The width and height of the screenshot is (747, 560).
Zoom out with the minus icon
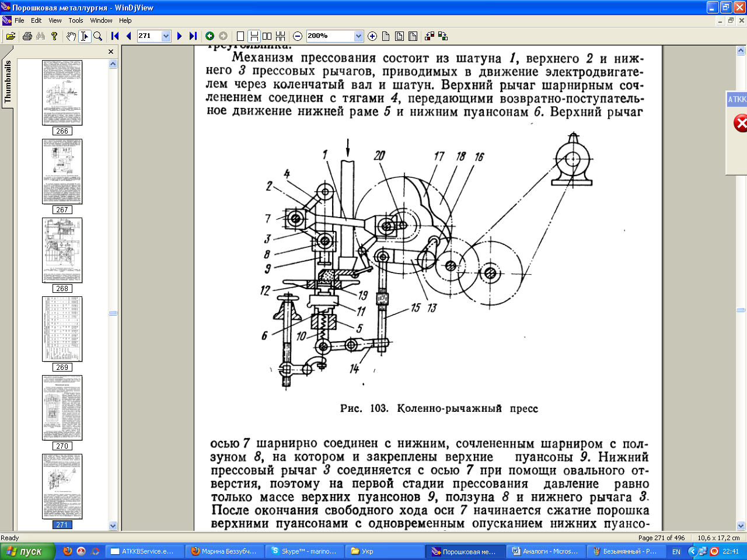[298, 36]
